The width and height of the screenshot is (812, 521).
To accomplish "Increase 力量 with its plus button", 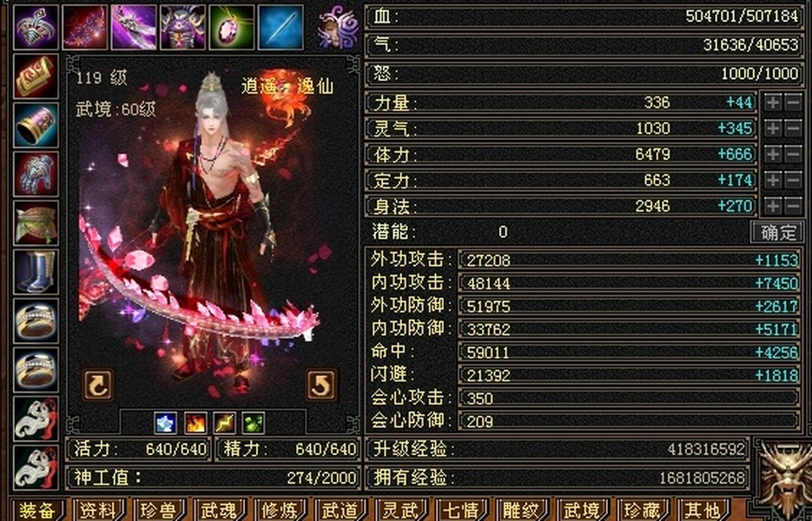I will 773,102.
